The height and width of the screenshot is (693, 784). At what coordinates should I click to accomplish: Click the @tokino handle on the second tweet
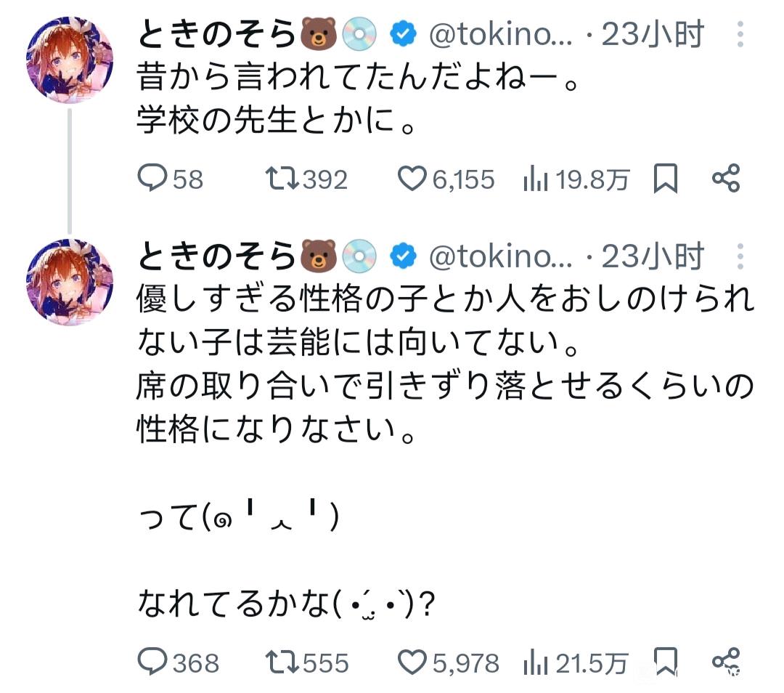pos(500,256)
